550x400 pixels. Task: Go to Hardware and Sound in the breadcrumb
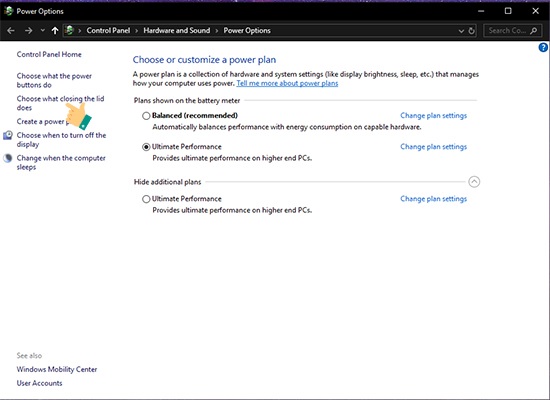coord(176,31)
